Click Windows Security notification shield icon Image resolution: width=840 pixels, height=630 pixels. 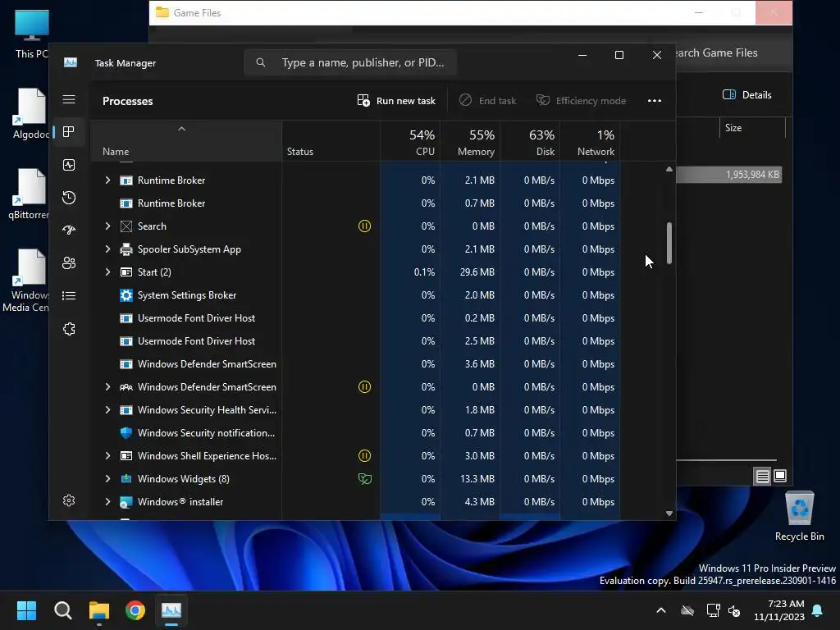(x=126, y=433)
